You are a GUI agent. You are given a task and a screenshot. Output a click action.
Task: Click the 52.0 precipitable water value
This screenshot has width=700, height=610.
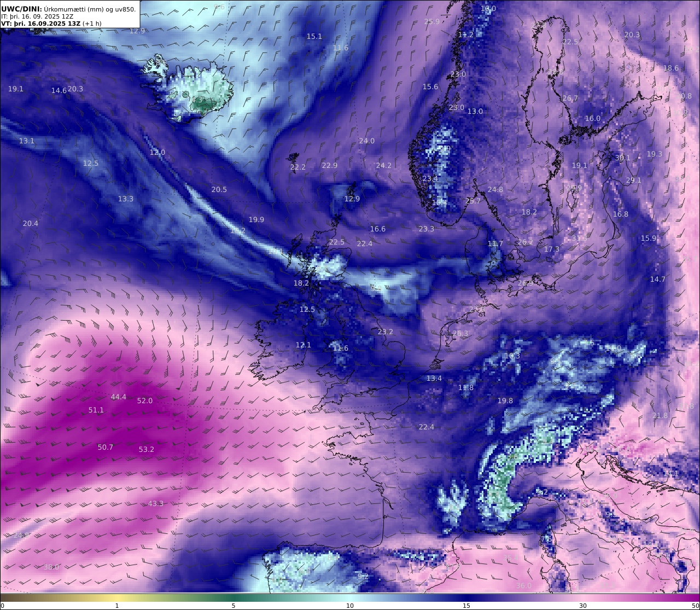[x=144, y=400]
